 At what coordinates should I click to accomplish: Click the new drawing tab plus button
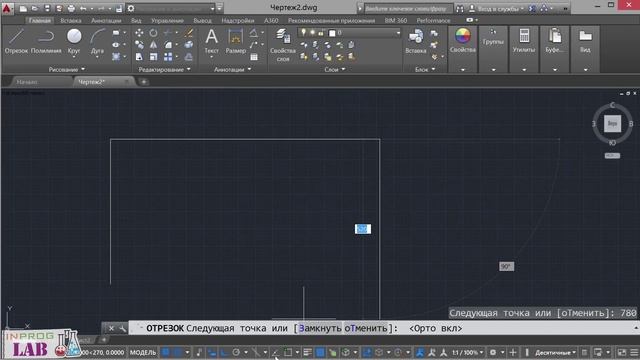coord(144,82)
